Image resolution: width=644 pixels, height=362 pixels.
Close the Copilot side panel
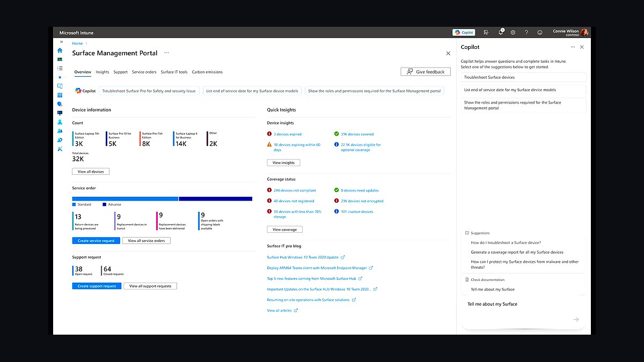(x=582, y=47)
